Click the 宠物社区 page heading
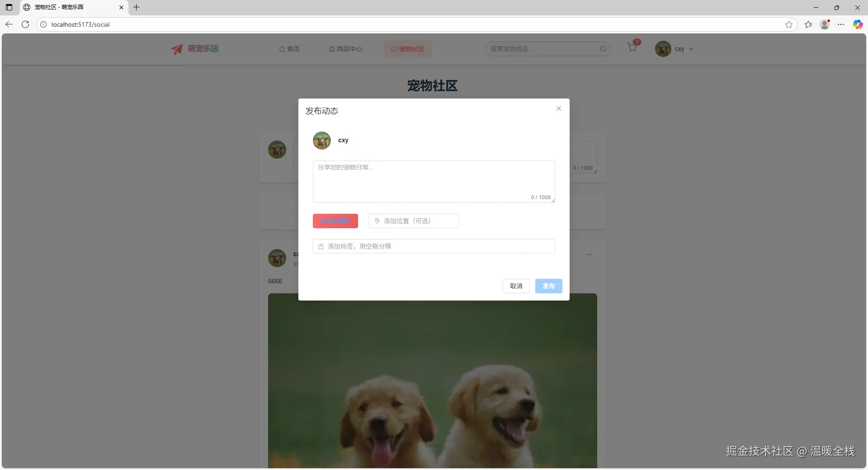The height and width of the screenshot is (470, 868). coord(433,86)
